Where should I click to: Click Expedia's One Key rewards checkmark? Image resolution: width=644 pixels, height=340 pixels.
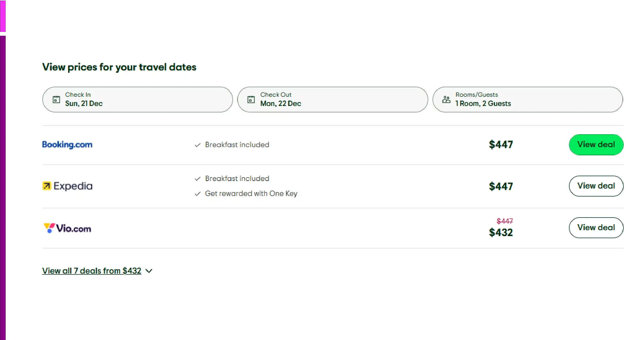coord(198,194)
